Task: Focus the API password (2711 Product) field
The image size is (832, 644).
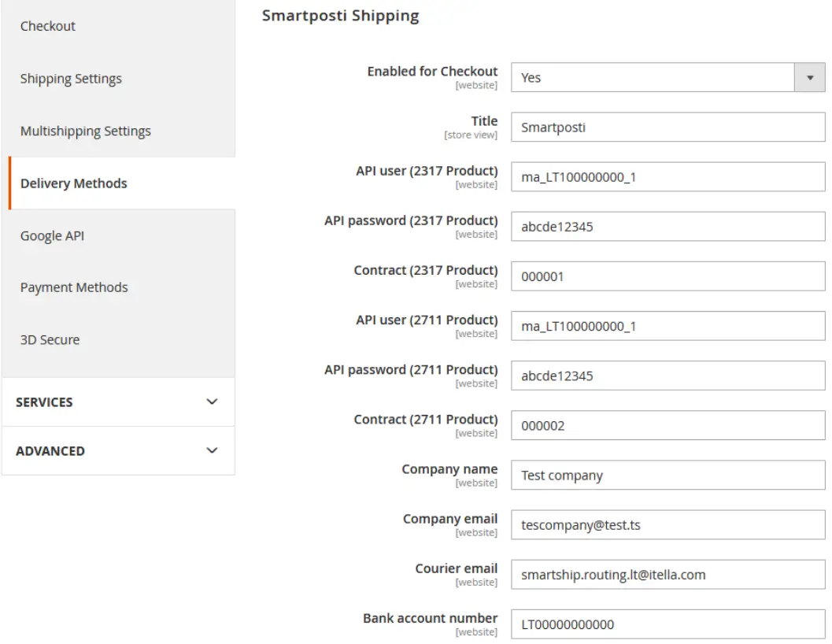Action: [668, 376]
